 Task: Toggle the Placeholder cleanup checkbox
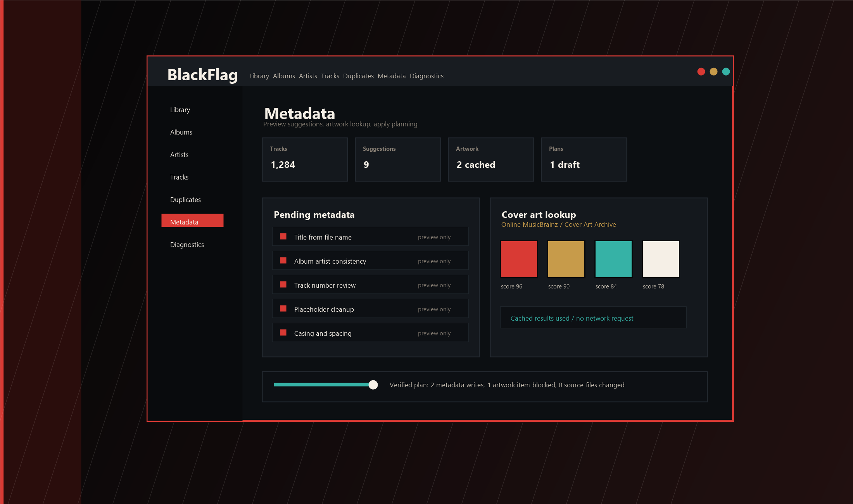pos(283,309)
